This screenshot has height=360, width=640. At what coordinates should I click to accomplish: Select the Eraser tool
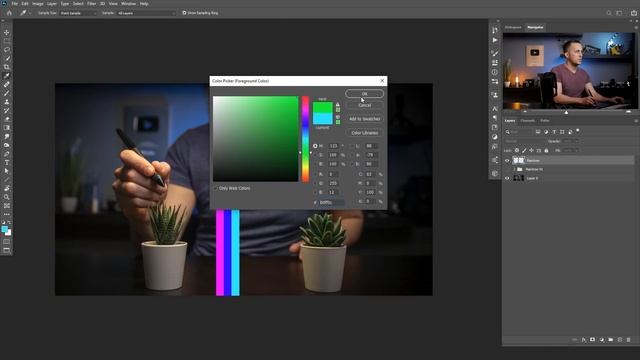pyautogui.click(x=7, y=119)
